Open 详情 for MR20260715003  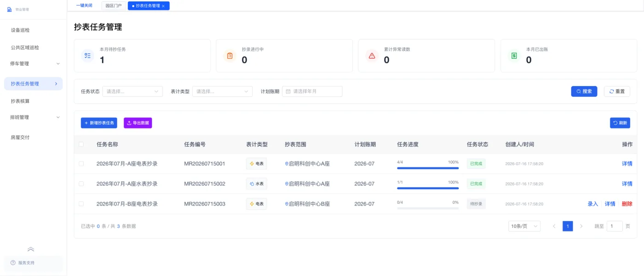pos(610,204)
